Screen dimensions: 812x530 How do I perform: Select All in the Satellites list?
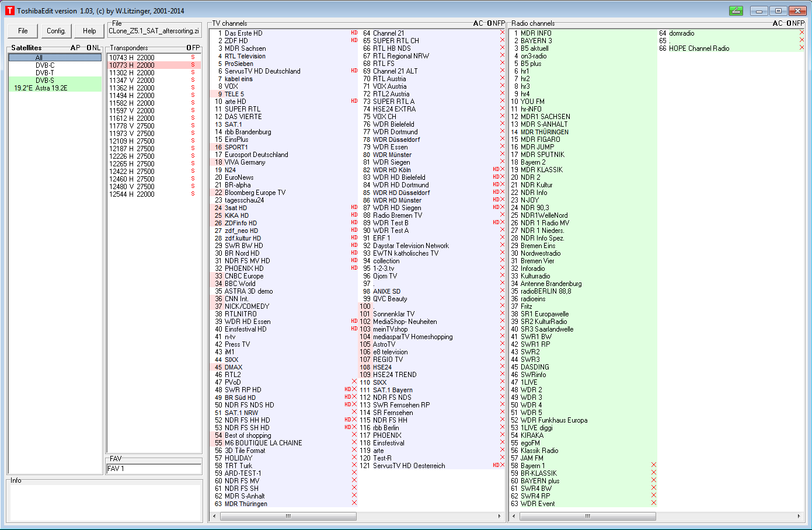55,58
